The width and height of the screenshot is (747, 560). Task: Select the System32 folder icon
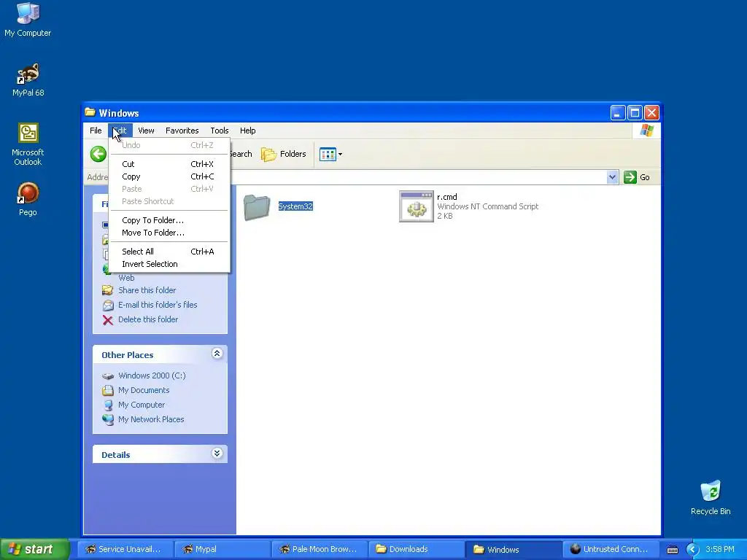257,206
